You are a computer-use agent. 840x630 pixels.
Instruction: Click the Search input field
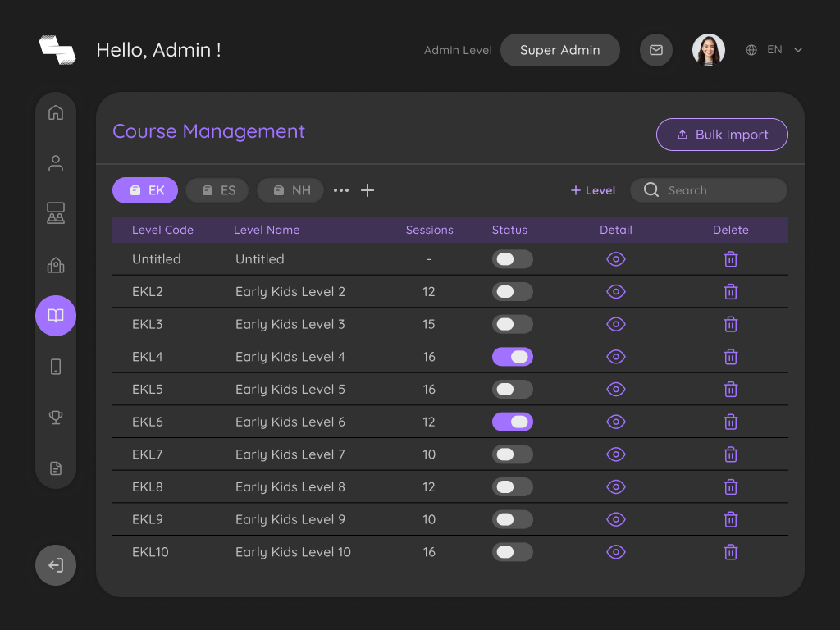point(708,190)
